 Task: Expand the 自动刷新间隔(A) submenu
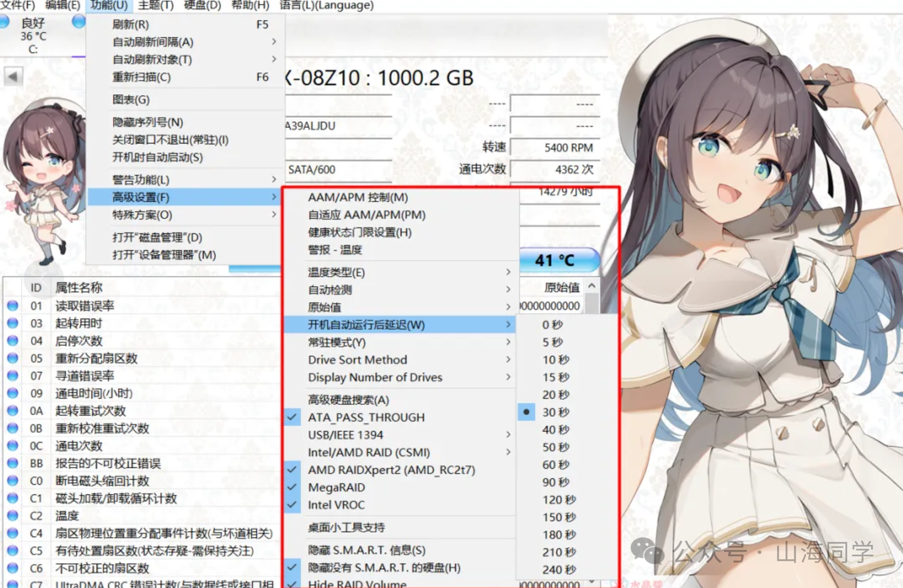click(185, 42)
